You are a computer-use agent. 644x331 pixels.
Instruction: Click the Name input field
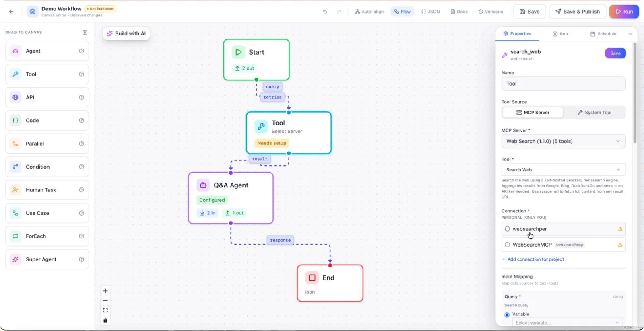[x=563, y=84]
